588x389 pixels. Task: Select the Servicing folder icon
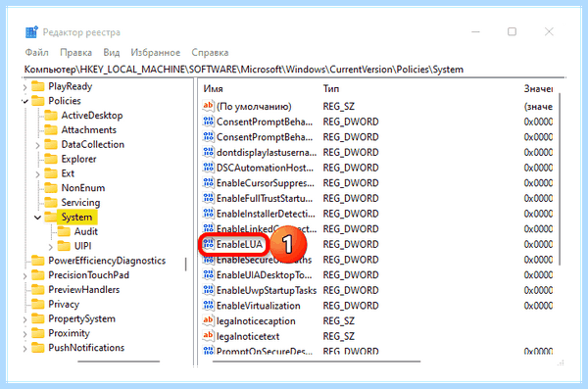pyautogui.click(x=51, y=202)
